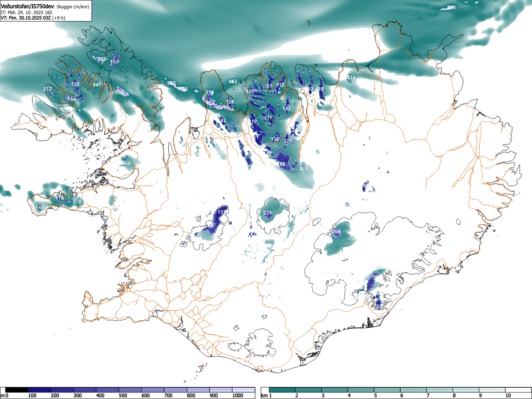Click the 'm 0' legend scale label
This screenshot has width=532, height=399.
(5, 396)
